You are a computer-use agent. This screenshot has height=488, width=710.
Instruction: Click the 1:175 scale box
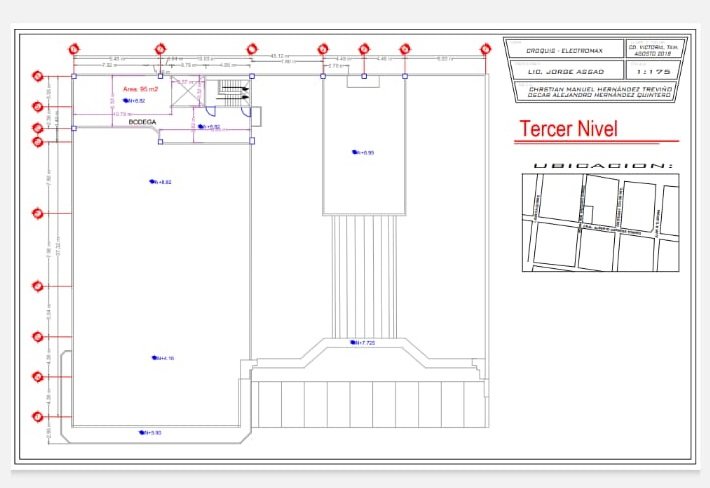(651, 71)
